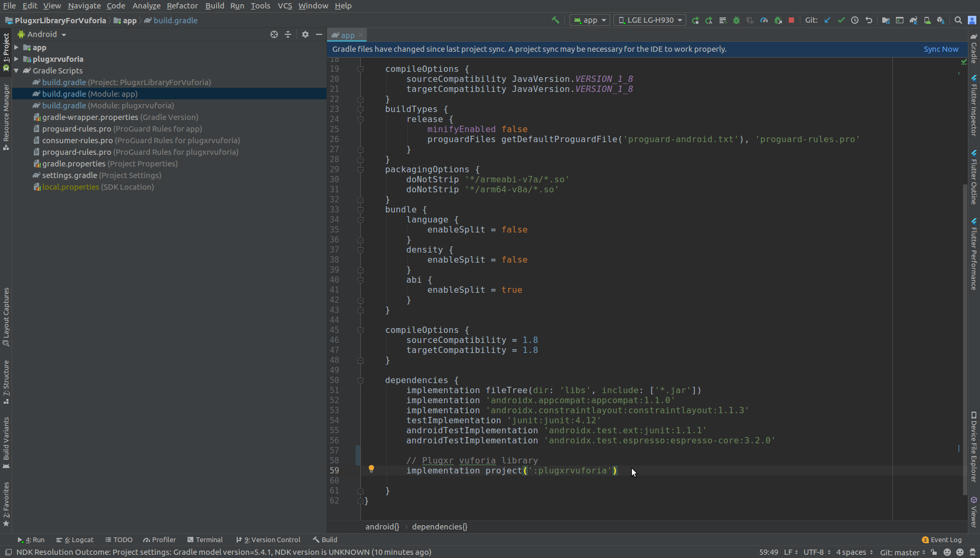Viewport: 980px width, 558px height.
Task: Click scroll-from-source target icon in Project panel
Action: [274, 34]
